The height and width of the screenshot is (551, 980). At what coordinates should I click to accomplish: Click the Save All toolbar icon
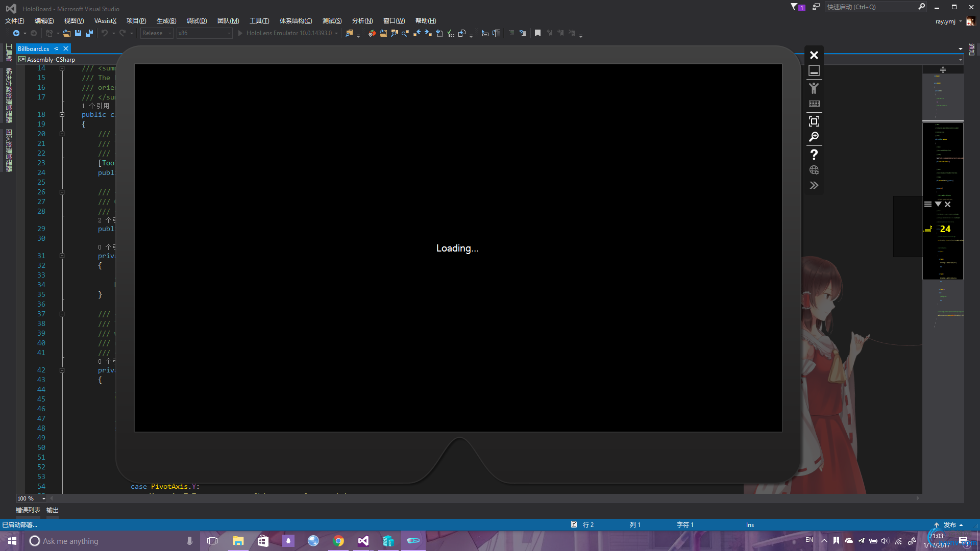(89, 33)
